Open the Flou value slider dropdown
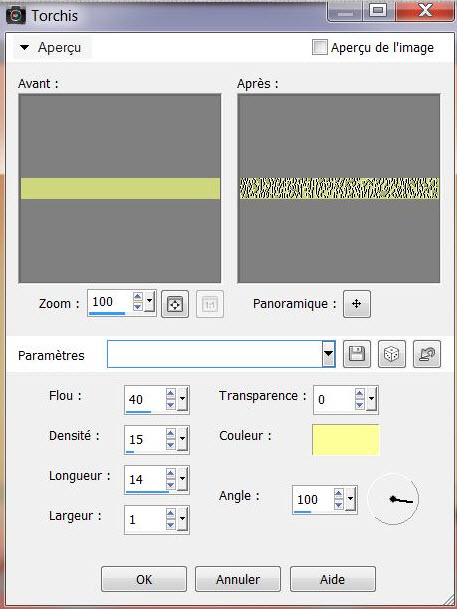Viewport: 457px width, 609px height. point(182,399)
